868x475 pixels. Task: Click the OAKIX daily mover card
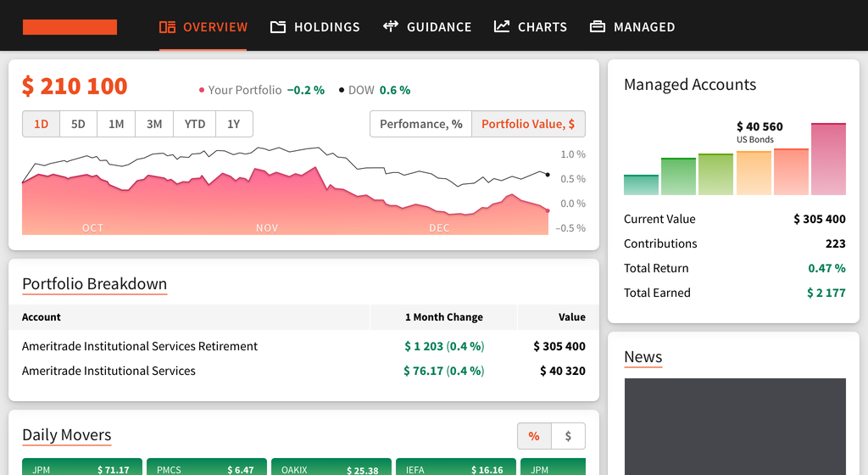tap(330, 467)
